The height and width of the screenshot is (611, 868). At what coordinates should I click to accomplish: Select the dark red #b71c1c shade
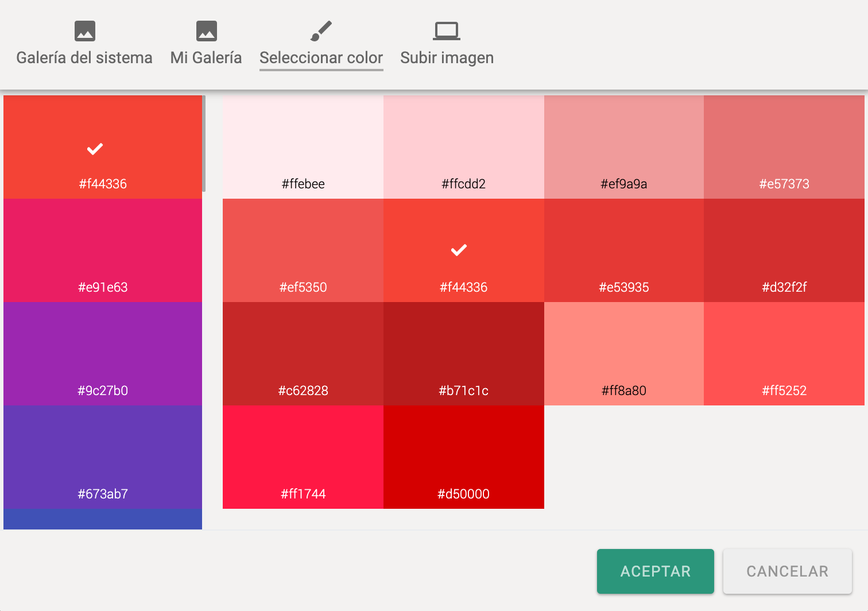tap(464, 354)
